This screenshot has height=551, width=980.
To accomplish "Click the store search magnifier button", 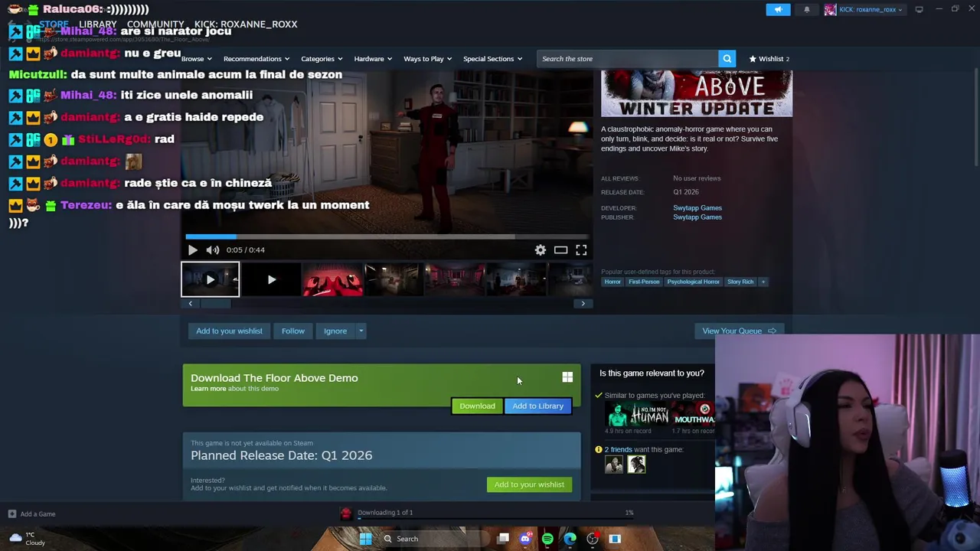I will pos(727,58).
